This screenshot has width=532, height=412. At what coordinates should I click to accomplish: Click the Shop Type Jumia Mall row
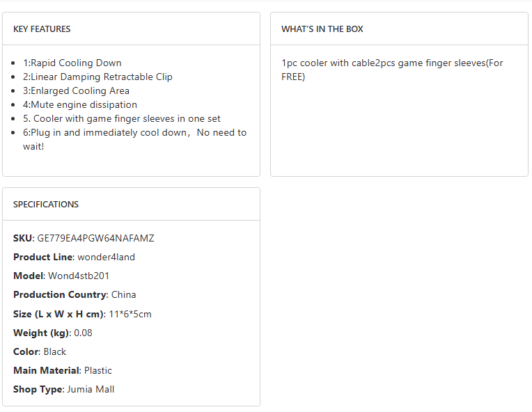[x=64, y=389]
